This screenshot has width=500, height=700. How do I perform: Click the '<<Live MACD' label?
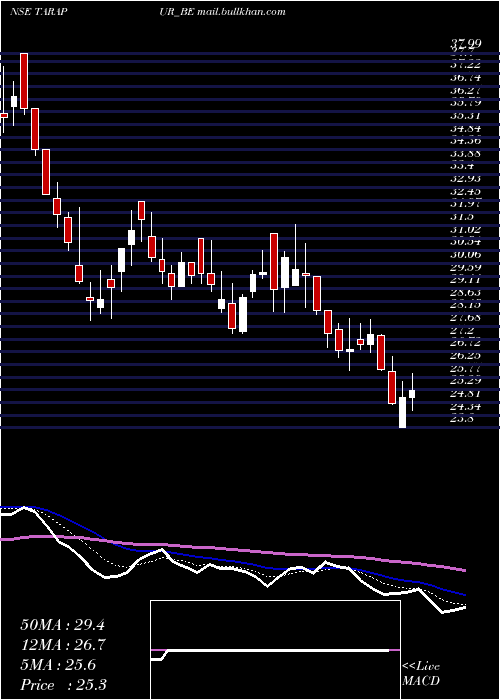pyautogui.click(x=421, y=674)
